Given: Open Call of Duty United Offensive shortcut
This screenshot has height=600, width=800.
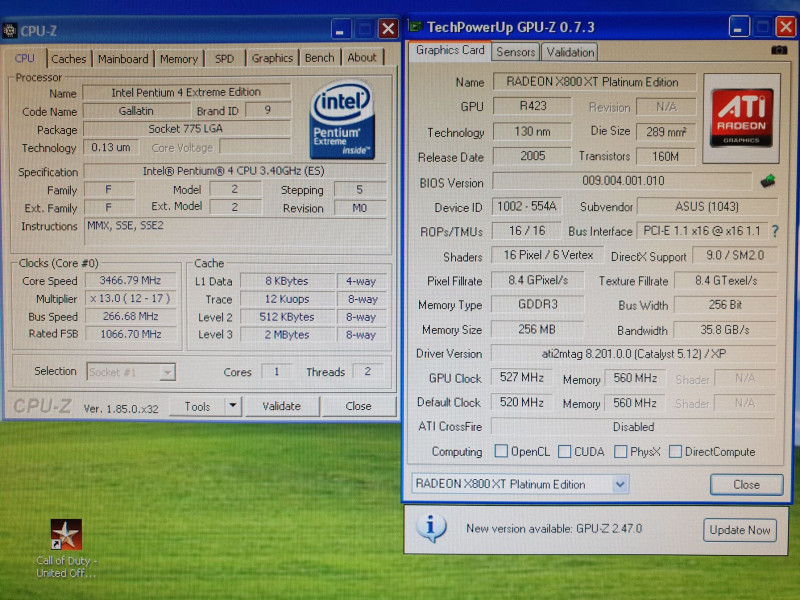Looking at the screenshot, I should 66,548.
